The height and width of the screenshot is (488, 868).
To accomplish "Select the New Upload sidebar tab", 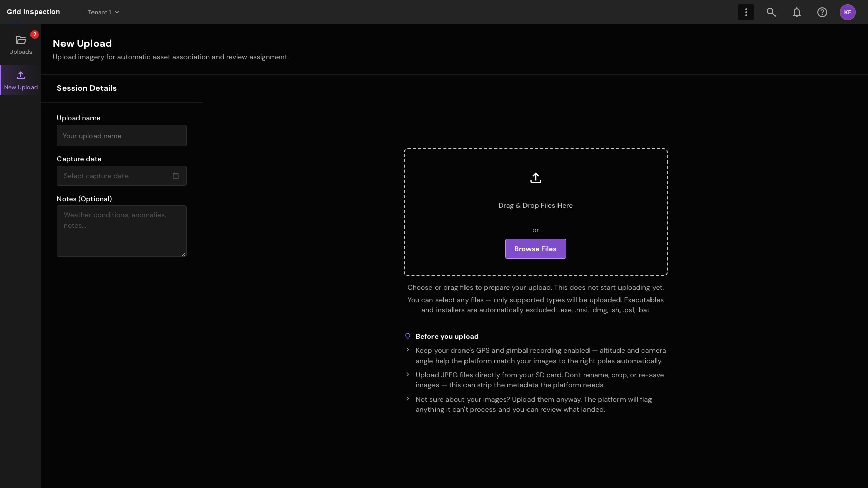I will point(20,80).
